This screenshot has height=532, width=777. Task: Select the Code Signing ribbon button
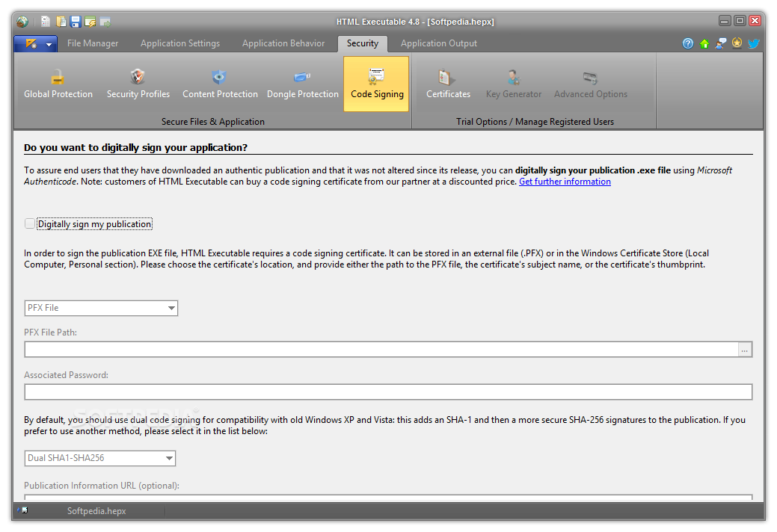point(377,84)
